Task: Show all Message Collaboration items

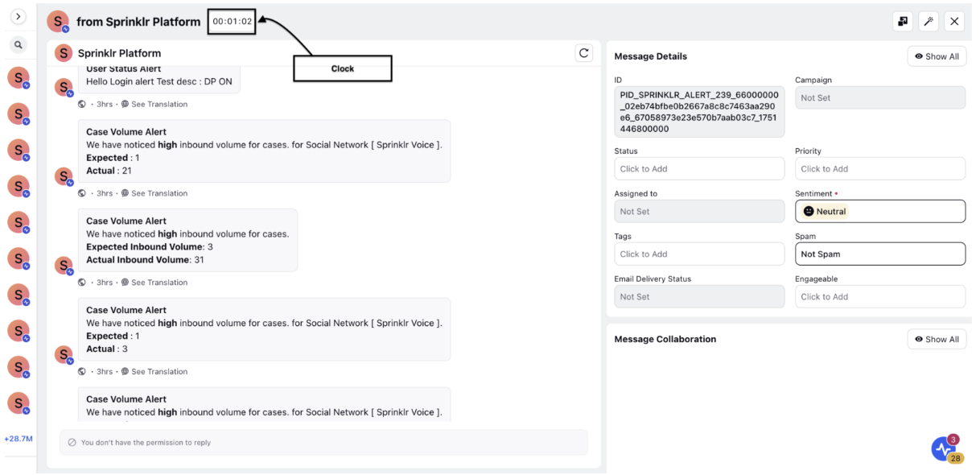Action: 937,339
